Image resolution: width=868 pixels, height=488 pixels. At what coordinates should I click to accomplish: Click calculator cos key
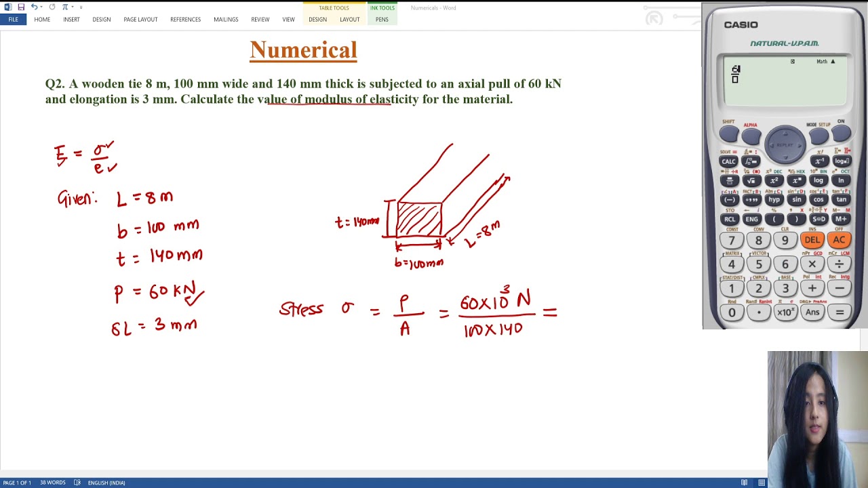click(x=818, y=200)
